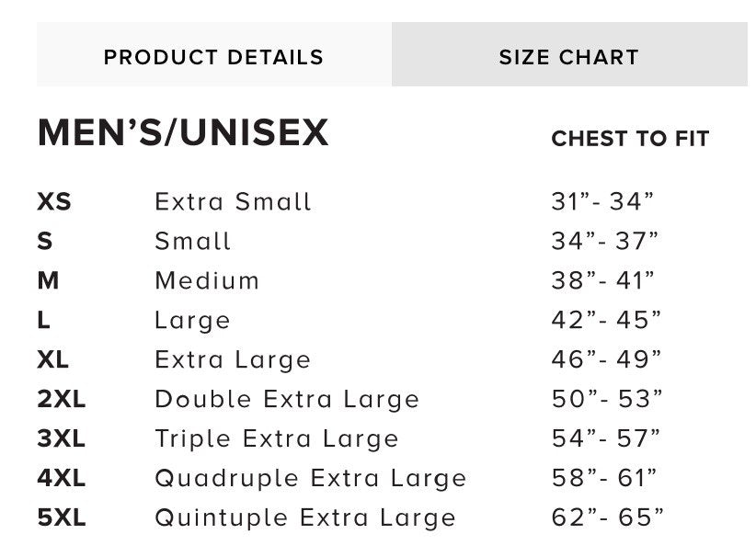The height and width of the screenshot is (557, 756).
Task: Select the 5XL size abbreviation
Action: coord(62,517)
